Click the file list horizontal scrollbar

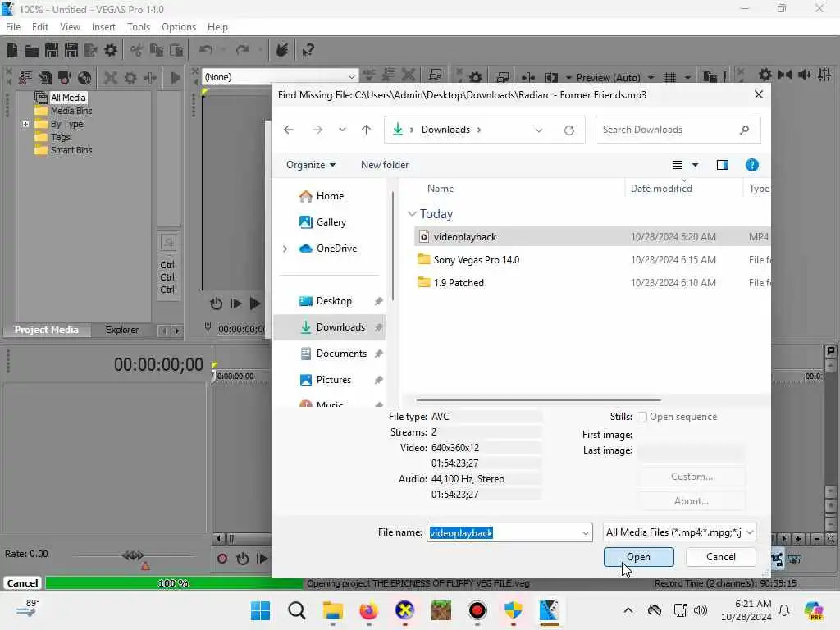tap(538, 400)
